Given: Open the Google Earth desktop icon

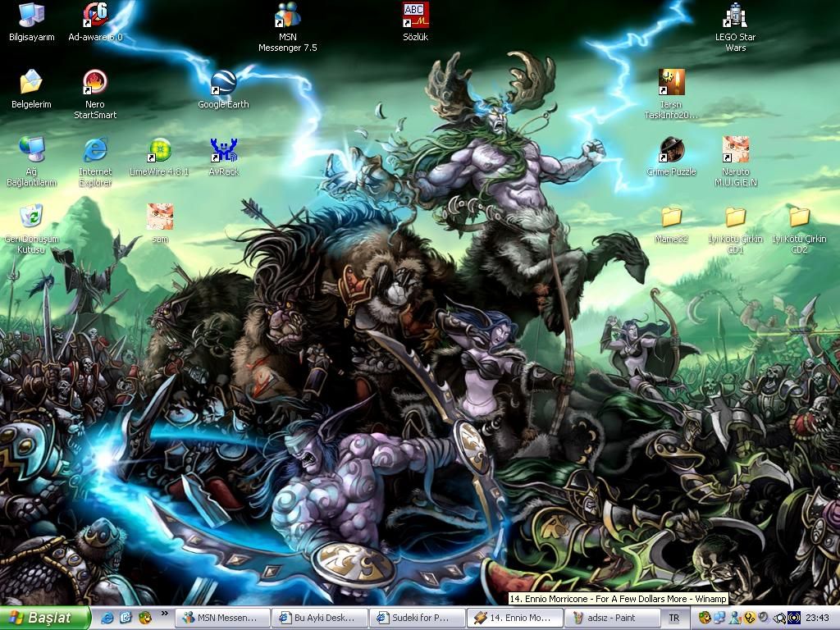Looking at the screenshot, I should (x=223, y=83).
